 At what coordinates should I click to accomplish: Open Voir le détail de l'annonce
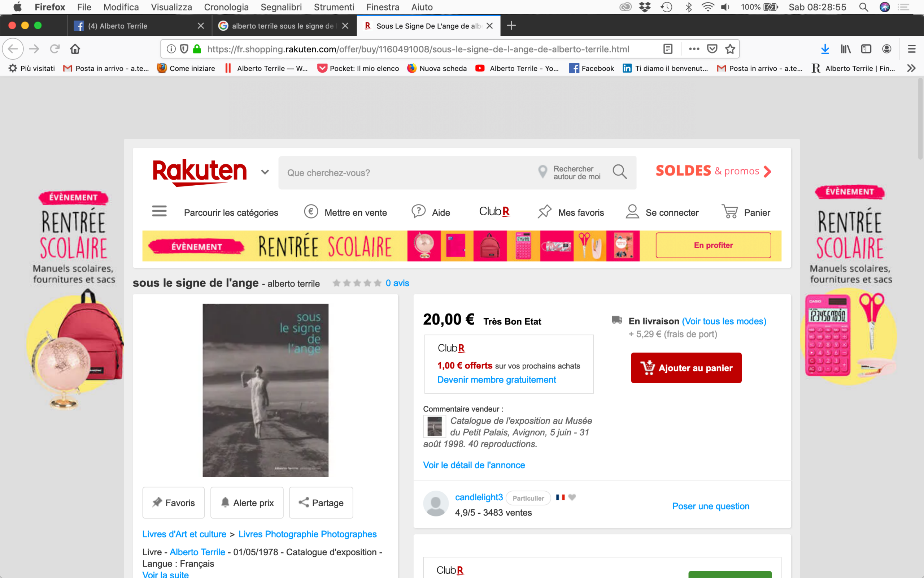pyautogui.click(x=474, y=465)
